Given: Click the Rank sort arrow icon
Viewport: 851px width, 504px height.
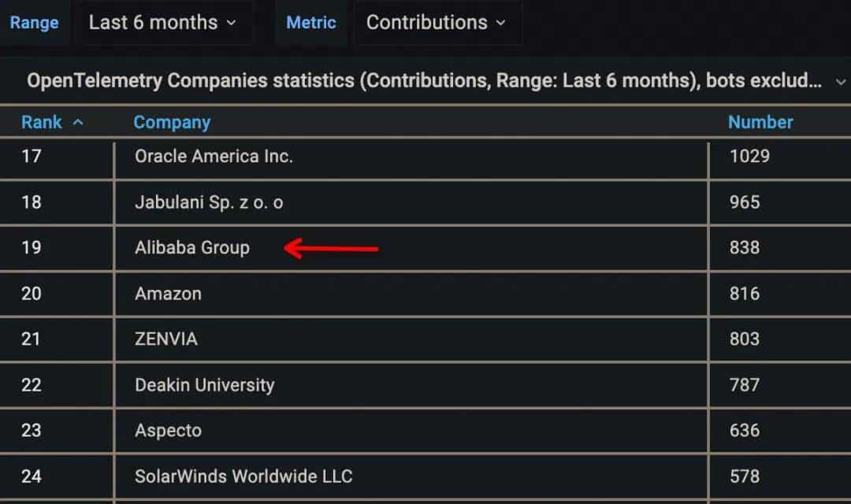Looking at the screenshot, I should (x=78, y=122).
